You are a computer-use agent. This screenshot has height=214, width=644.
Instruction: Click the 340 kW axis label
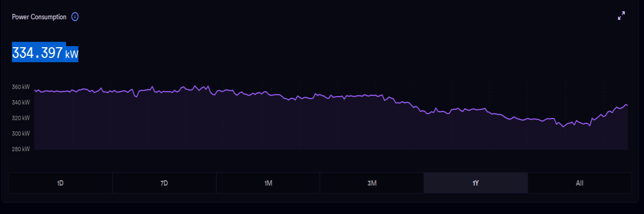(21, 102)
